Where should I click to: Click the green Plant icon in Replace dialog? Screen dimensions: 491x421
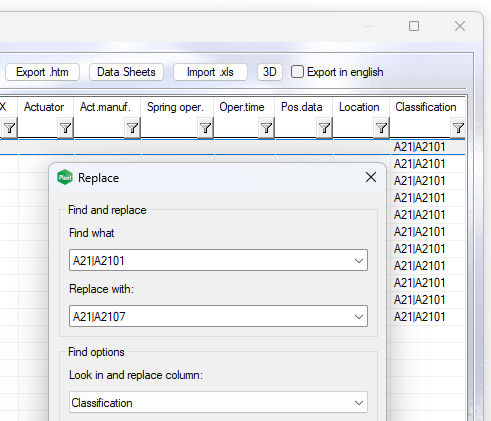click(x=65, y=177)
